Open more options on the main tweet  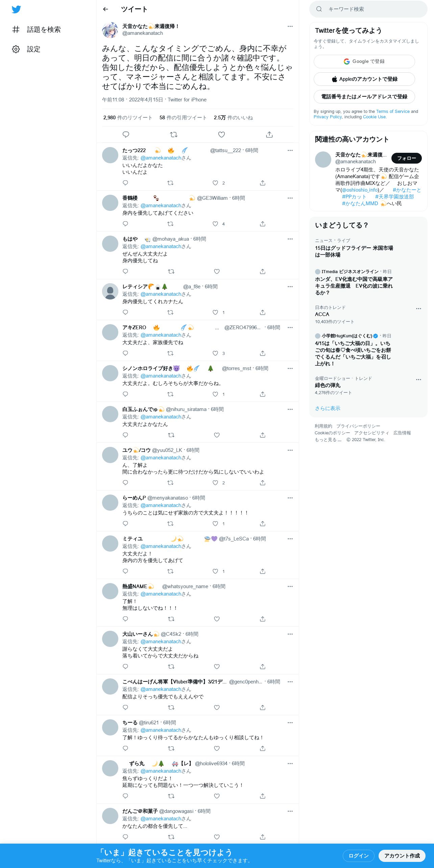[290, 26]
